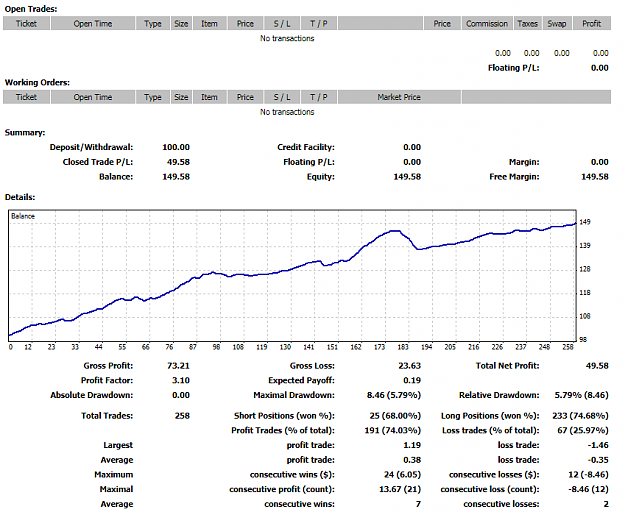625x512 pixels.
Task: Select the S / L header in Open Trades
Action: click(x=282, y=24)
